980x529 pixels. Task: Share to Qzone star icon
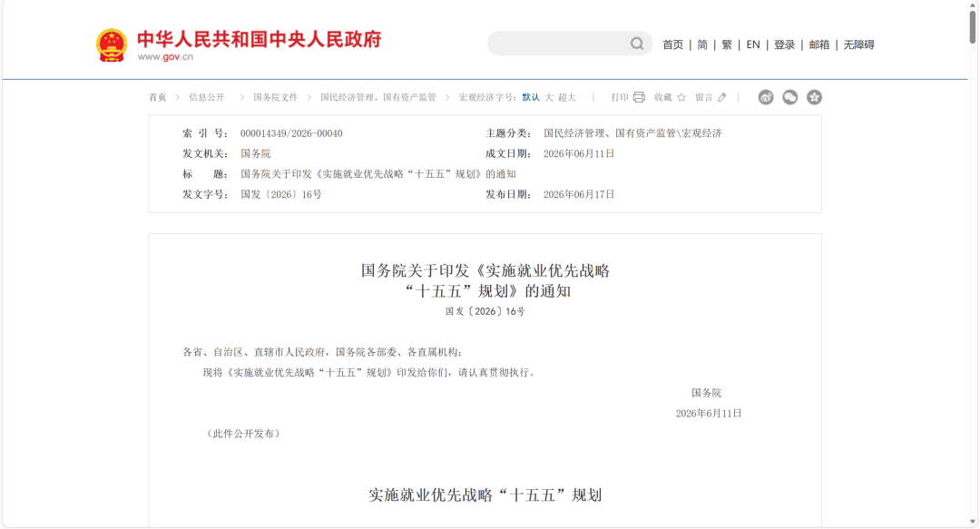[x=814, y=97]
